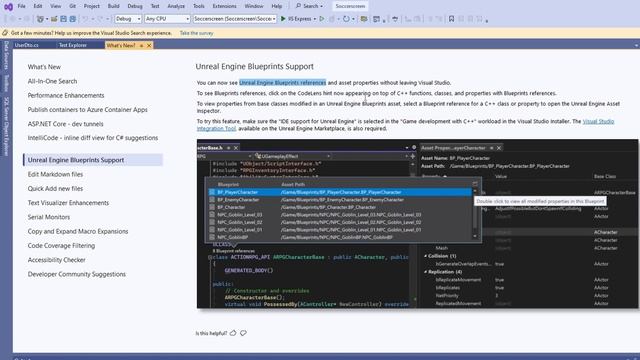Screen dimensions: 640x360
Task: Click the New Project toolbar icon
Action: (x=40, y=19)
